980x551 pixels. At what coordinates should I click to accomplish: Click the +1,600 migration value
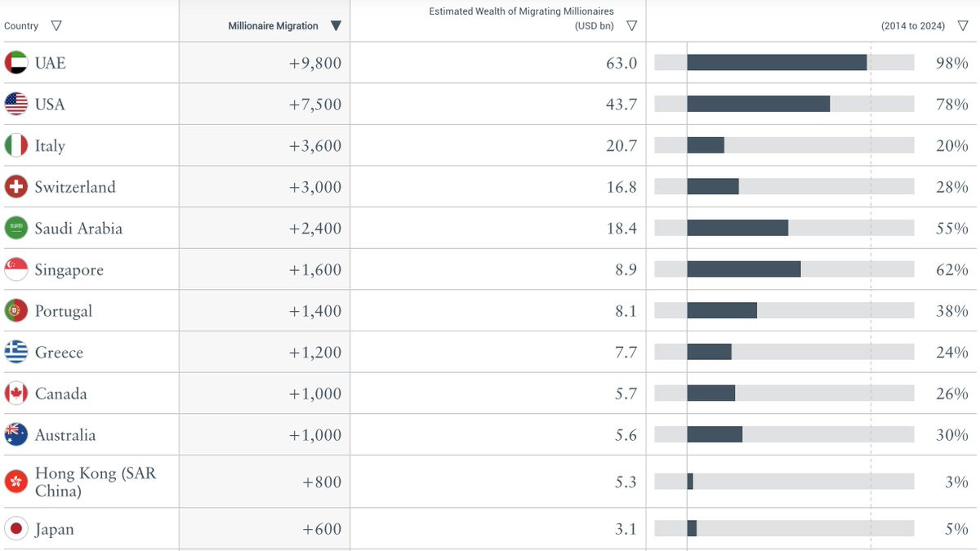tap(315, 270)
